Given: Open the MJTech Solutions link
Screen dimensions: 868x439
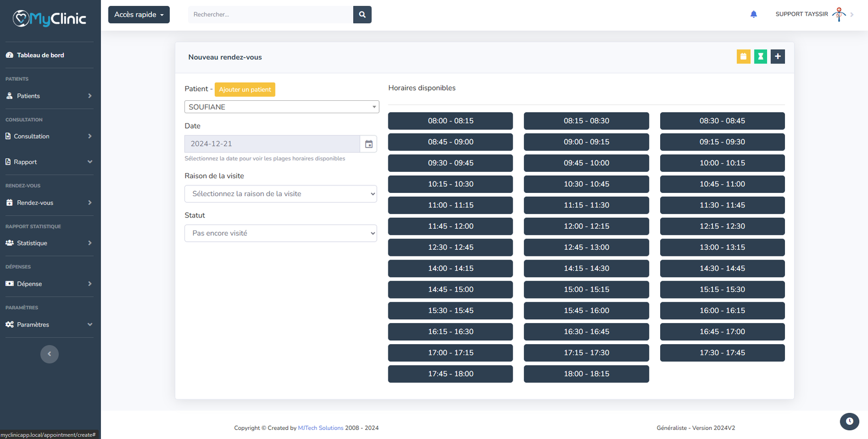Looking at the screenshot, I should [x=320, y=428].
